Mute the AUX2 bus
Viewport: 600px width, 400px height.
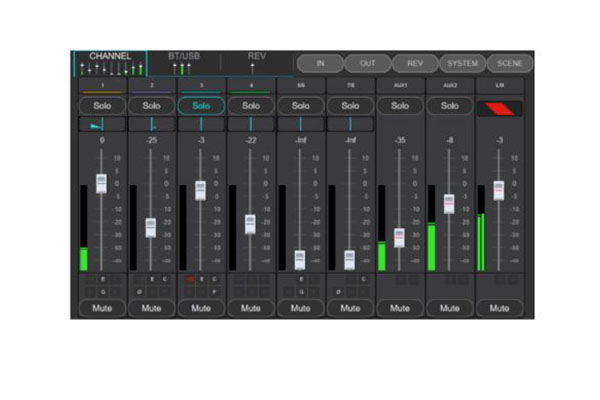pyautogui.click(x=450, y=309)
